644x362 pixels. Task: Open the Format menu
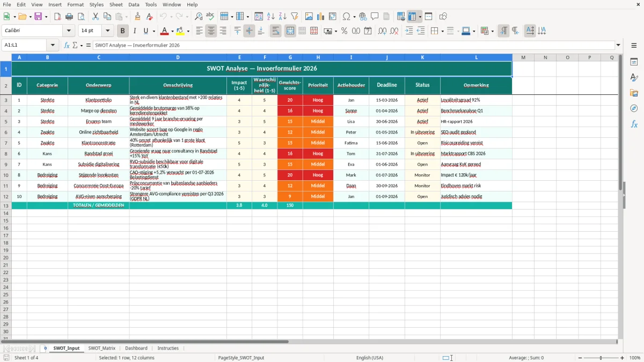[75, 4]
